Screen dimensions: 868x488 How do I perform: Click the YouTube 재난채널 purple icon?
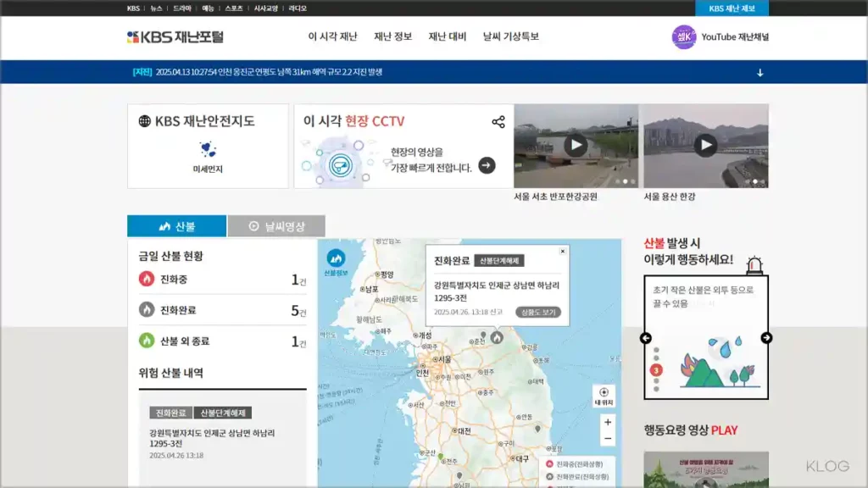[x=684, y=37]
